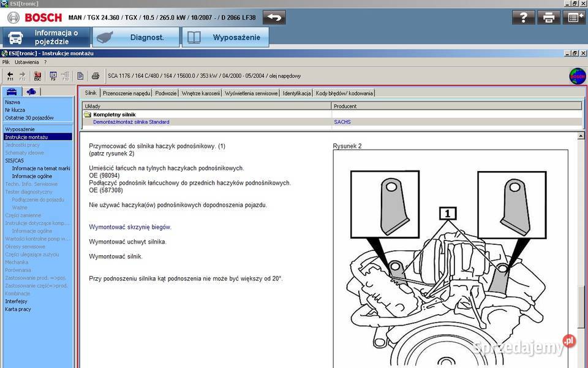Switch to Wyświetlenia serwisowe tab
The height and width of the screenshot is (368, 588).
coord(251,93)
